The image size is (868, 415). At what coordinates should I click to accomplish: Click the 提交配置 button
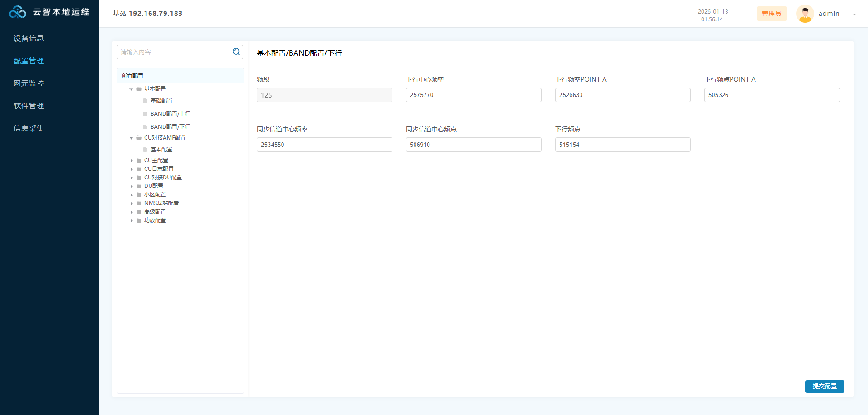[x=824, y=387]
